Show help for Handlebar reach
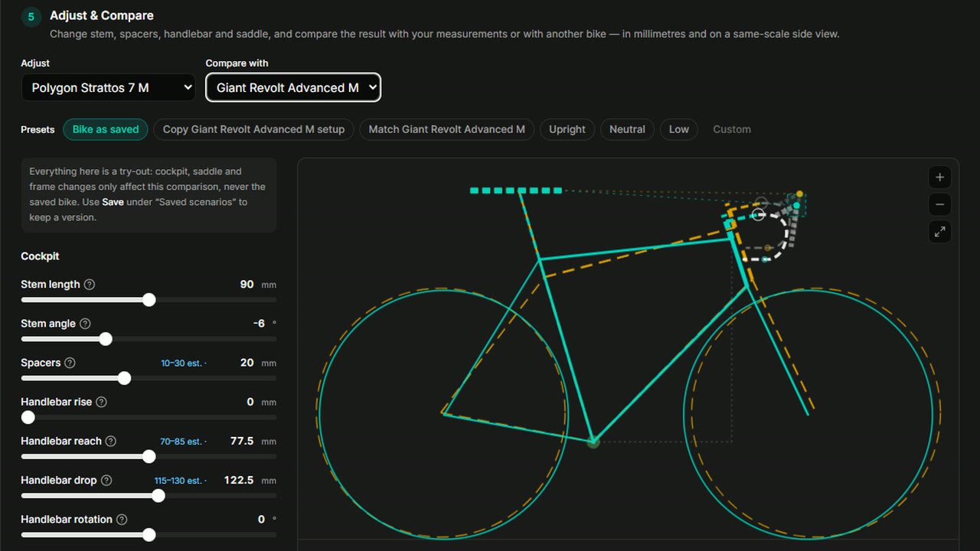Screen dimensions: 980x551 pyautogui.click(x=111, y=441)
